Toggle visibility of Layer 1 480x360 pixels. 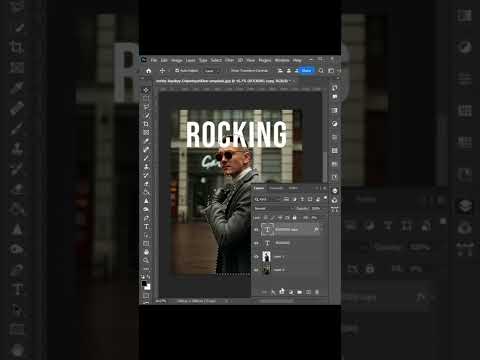[256, 257]
